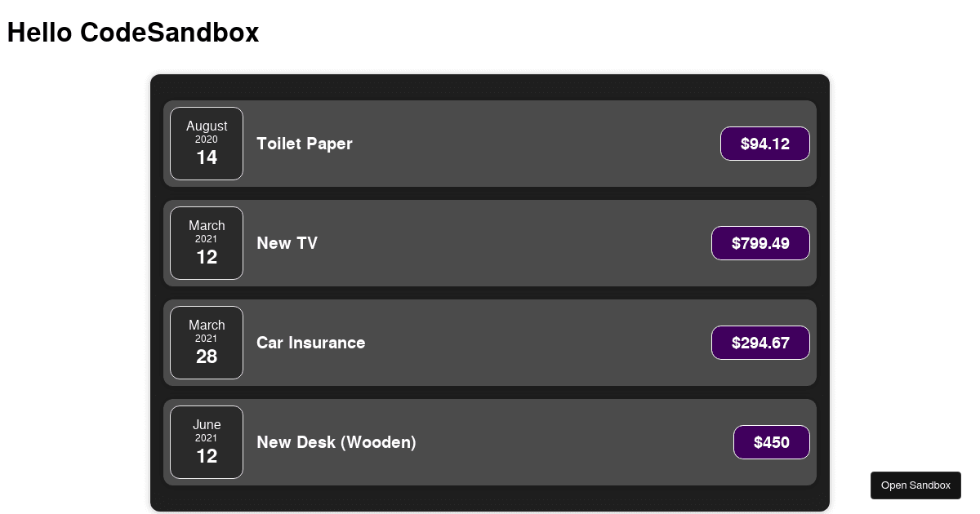Click the Hello CodeSandbox heading

(x=133, y=33)
